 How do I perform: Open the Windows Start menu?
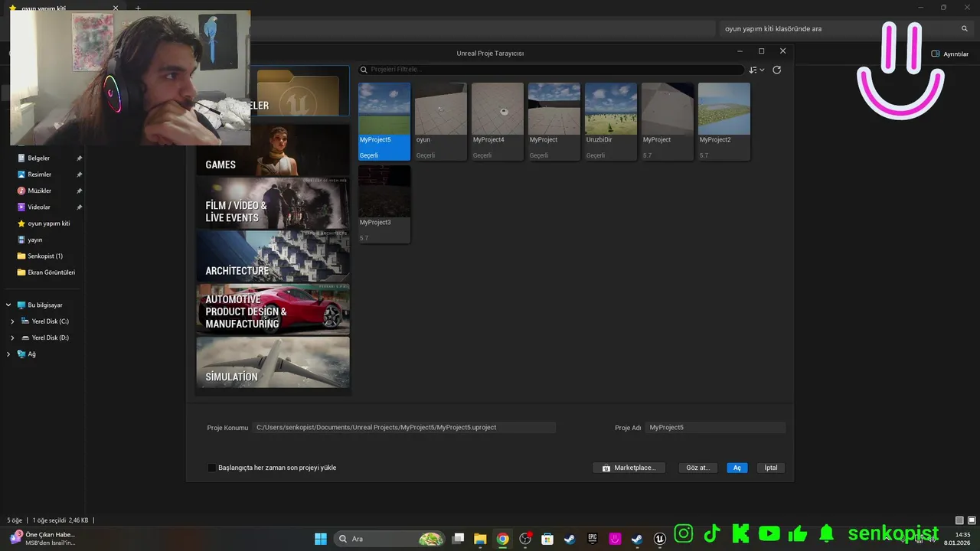321,539
